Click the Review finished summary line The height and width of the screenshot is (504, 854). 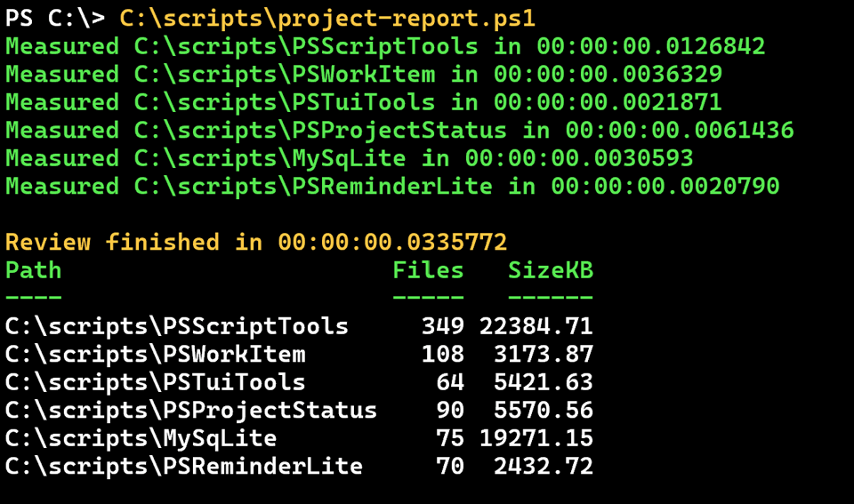pos(256,242)
